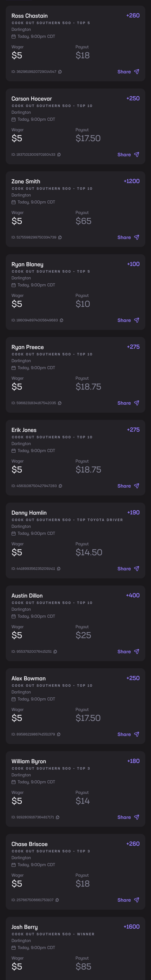
Task: Select Ryan Blaney bet name
Action: 27,264
